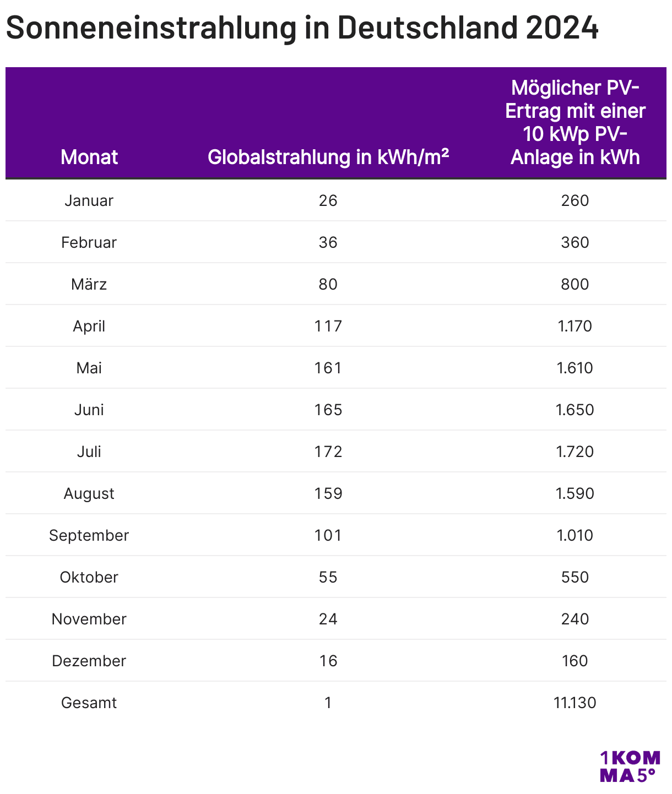
Task: Select the April radiation value 117
Action: coord(328,326)
